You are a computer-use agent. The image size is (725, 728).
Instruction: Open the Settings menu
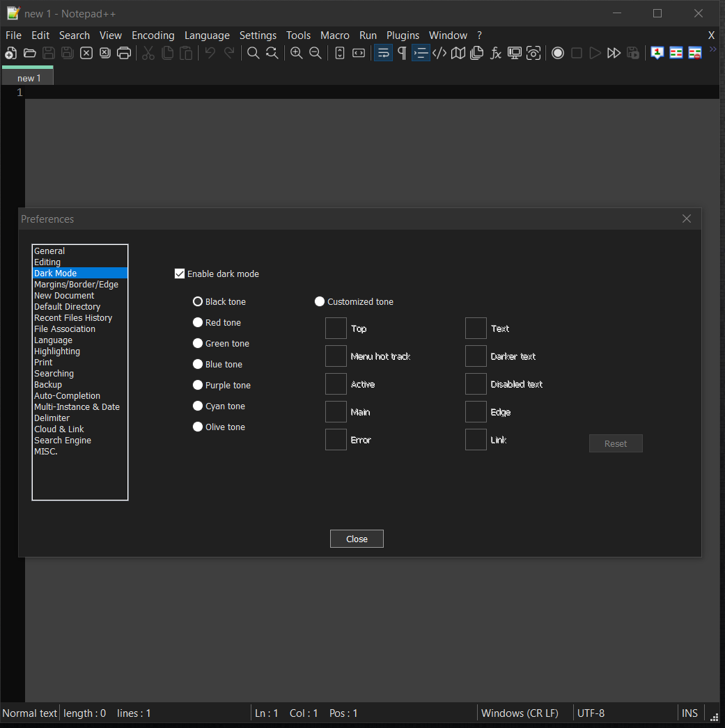[258, 35]
